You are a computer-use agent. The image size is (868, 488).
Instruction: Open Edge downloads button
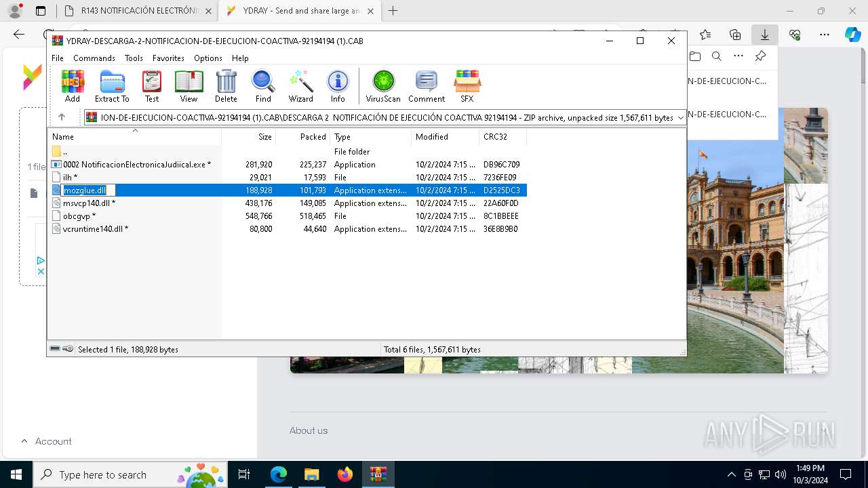(764, 35)
